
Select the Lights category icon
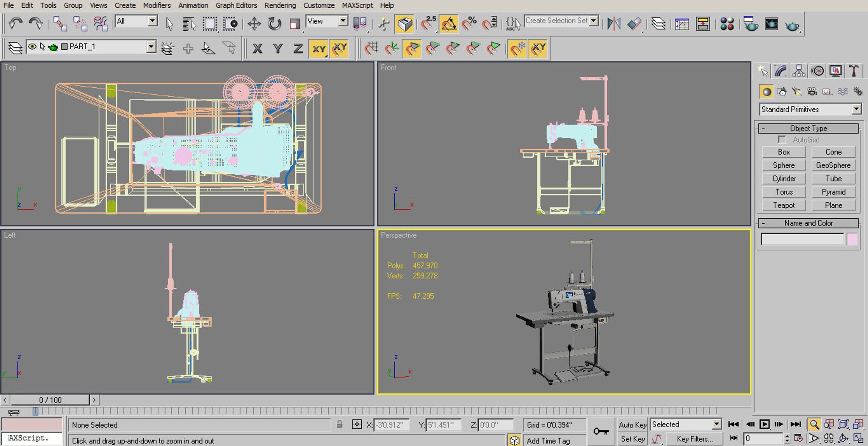point(797,92)
